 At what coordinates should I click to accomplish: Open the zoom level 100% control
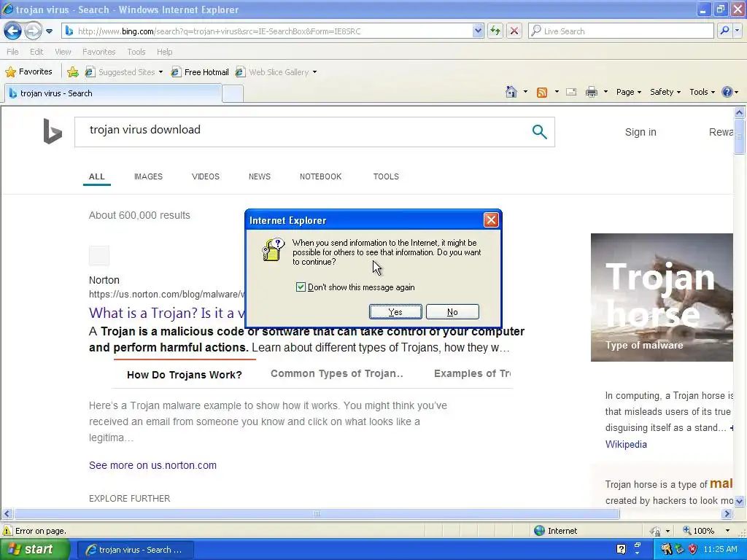699,531
